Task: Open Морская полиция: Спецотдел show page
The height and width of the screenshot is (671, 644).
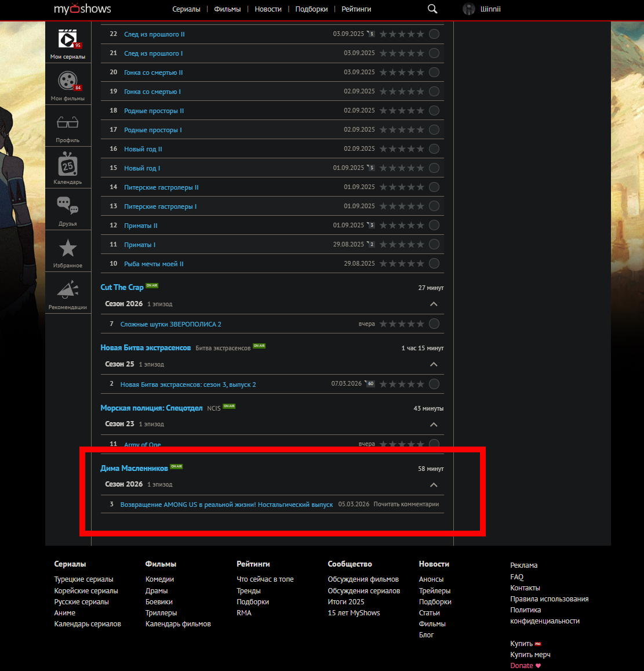Action: [151, 408]
